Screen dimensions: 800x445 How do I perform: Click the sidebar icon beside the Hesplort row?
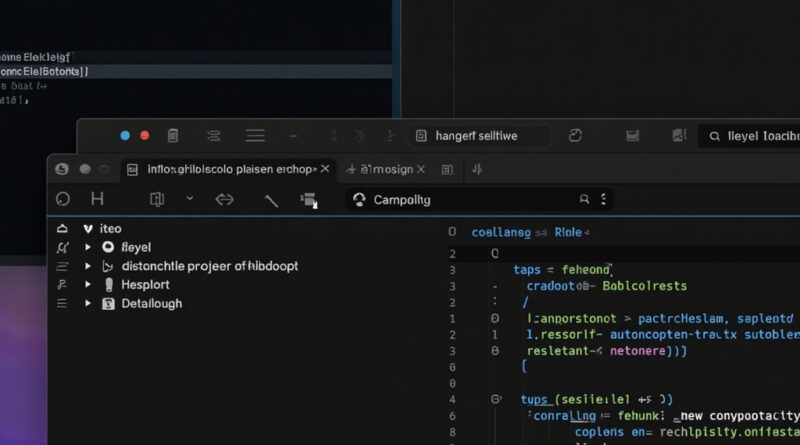(x=62, y=285)
